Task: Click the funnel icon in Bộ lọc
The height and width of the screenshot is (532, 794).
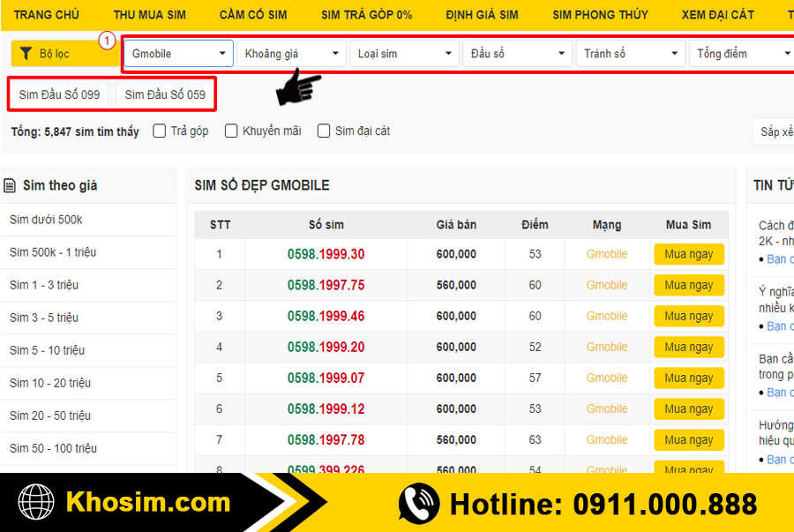Action: pos(26,54)
